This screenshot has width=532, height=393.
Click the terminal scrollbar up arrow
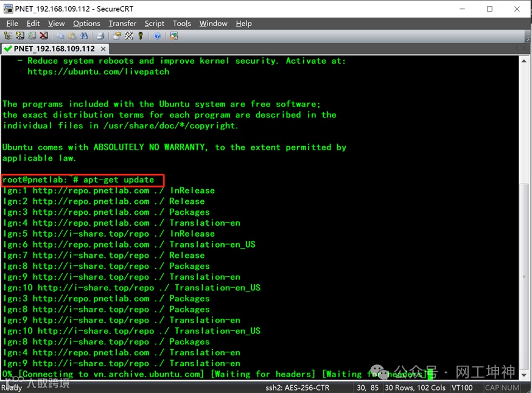pos(524,61)
